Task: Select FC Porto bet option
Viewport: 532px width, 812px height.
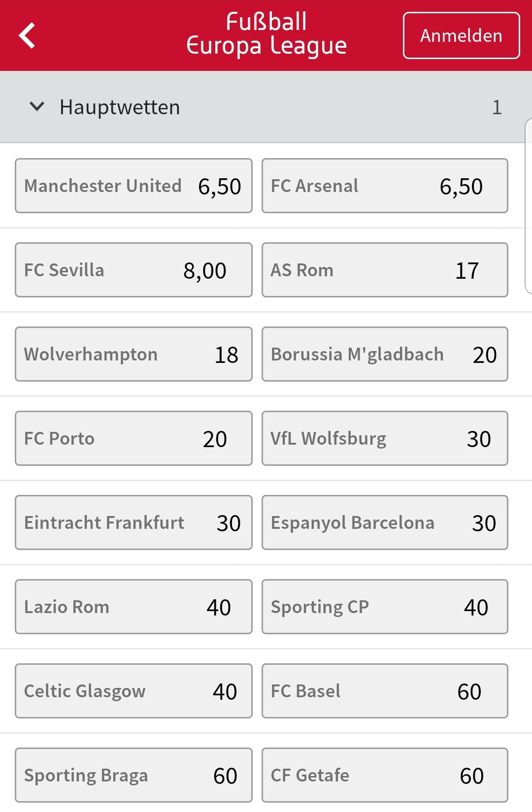Action: pyautogui.click(x=133, y=438)
